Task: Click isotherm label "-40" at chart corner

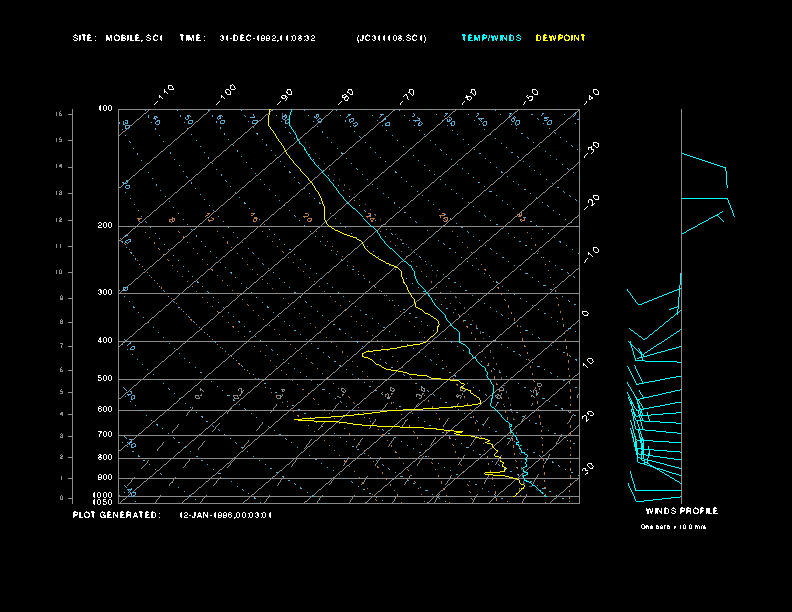Action: pos(591,96)
